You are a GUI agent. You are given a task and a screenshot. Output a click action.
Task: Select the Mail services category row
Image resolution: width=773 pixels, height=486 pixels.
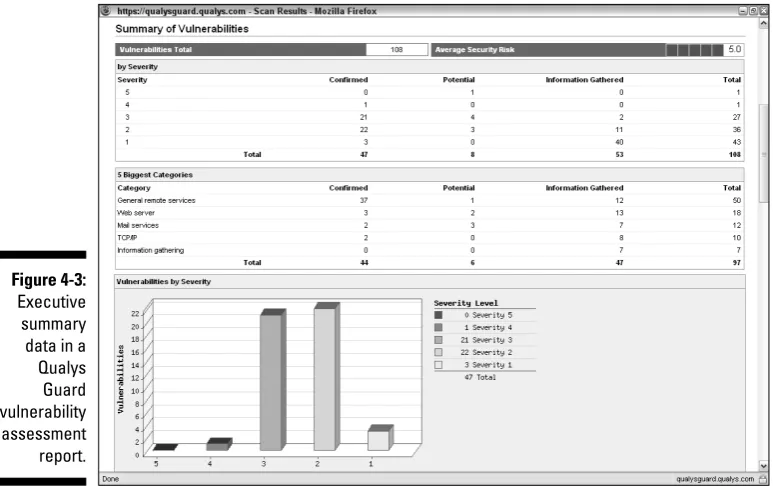[x=429, y=225]
